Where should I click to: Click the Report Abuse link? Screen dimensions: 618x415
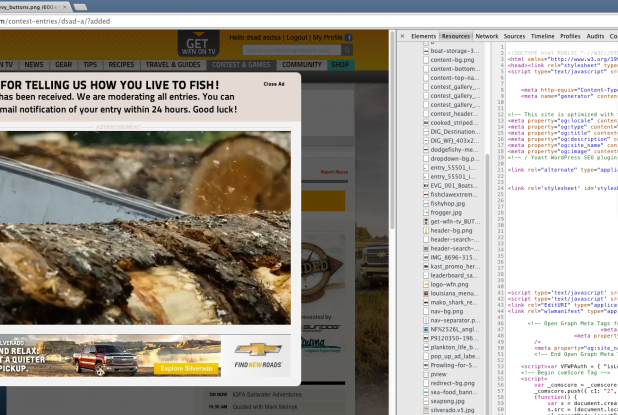coord(334,172)
